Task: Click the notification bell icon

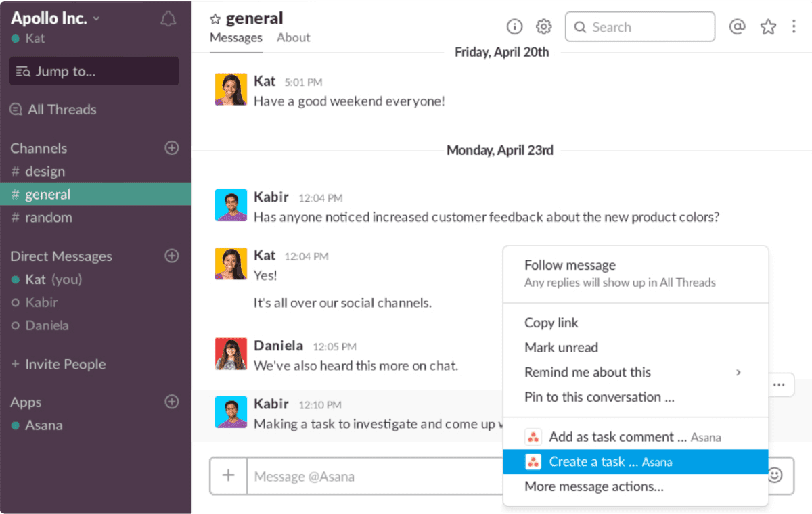Action: click(x=168, y=18)
